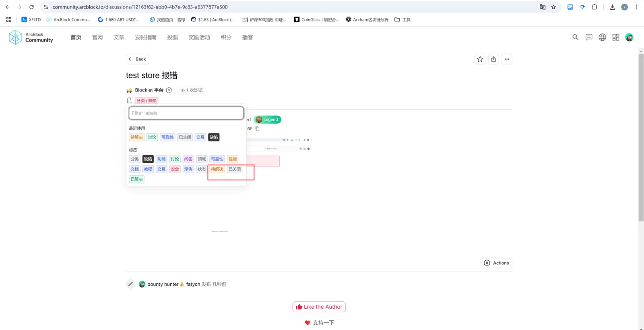This screenshot has width=644, height=330.
Task: Click the browser address bar URL
Action: [x=140, y=7]
